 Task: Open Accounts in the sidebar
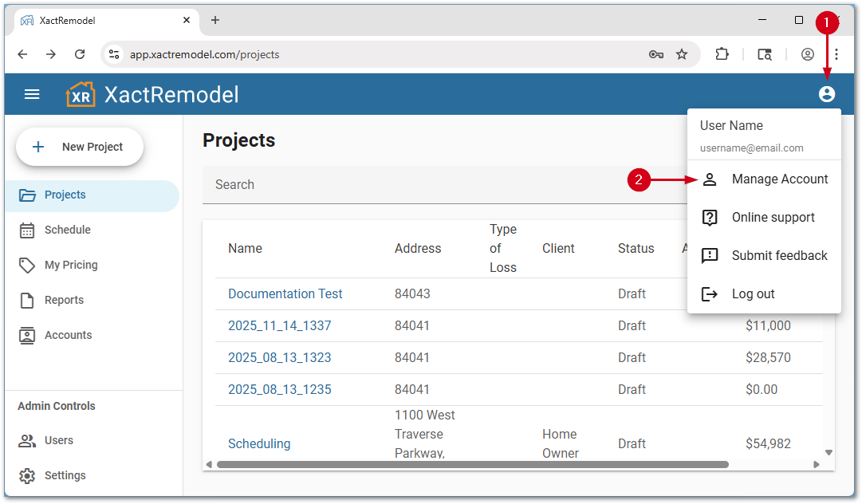pos(68,335)
